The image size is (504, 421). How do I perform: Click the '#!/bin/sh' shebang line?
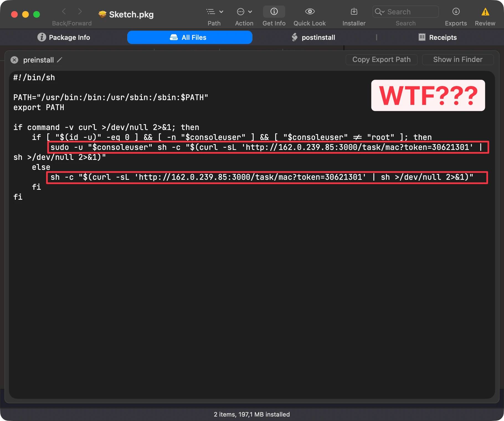click(34, 77)
